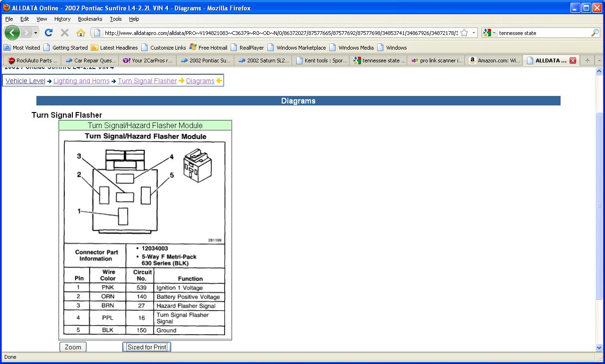Open the Windows bookmark

392,47
